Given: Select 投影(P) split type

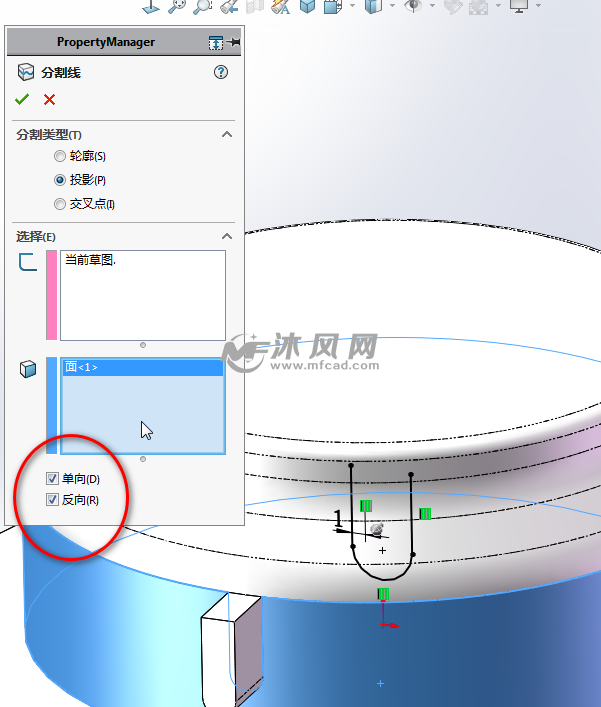Looking at the screenshot, I should coord(60,180).
